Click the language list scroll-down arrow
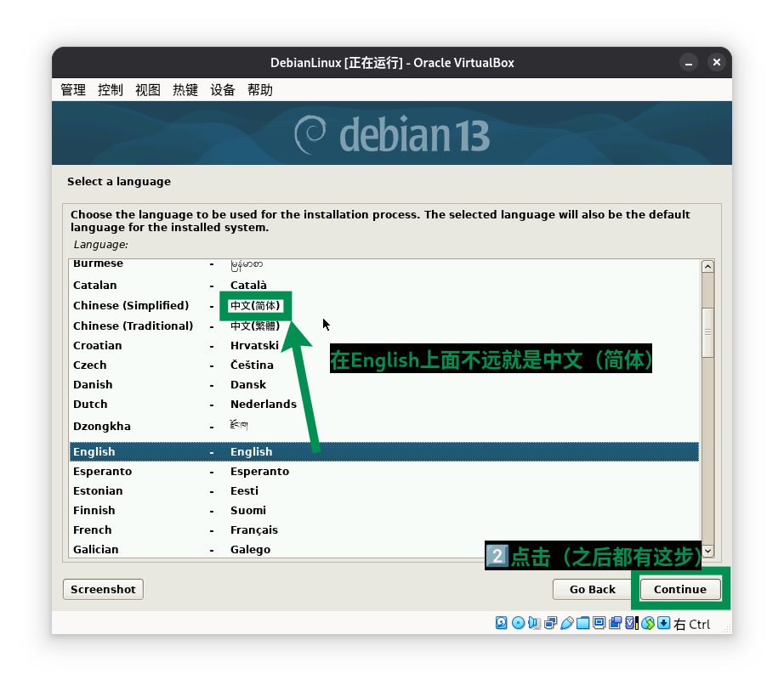The height and width of the screenshot is (691, 784). pyautogui.click(x=707, y=551)
